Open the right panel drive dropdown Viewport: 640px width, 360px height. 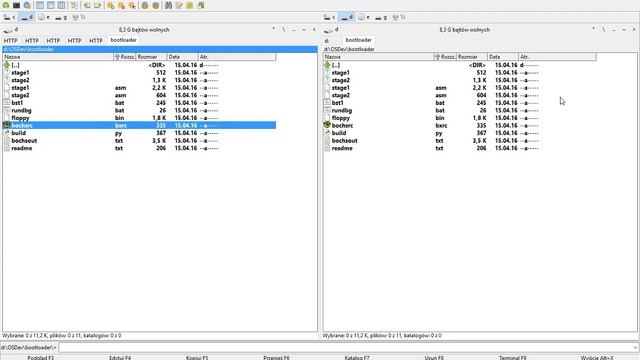[x=331, y=29]
